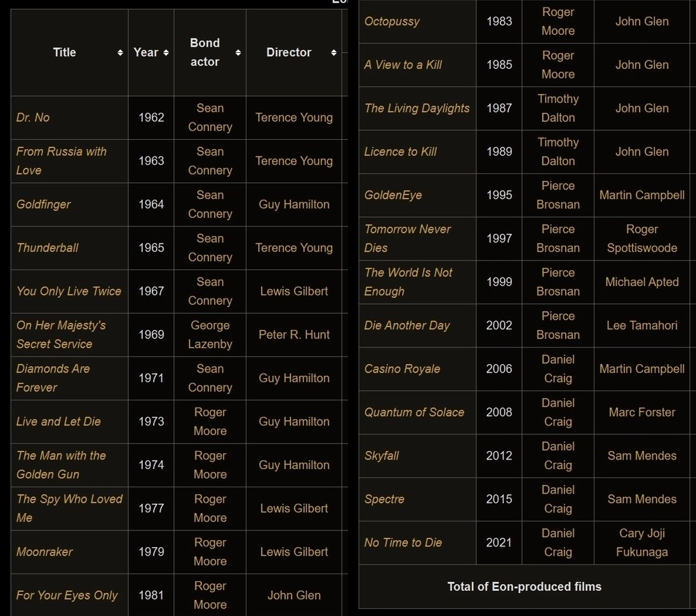The width and height of the screenshot is (696, 616).
Task: Open The World Is Not Enough link
Action: point(409,282)
